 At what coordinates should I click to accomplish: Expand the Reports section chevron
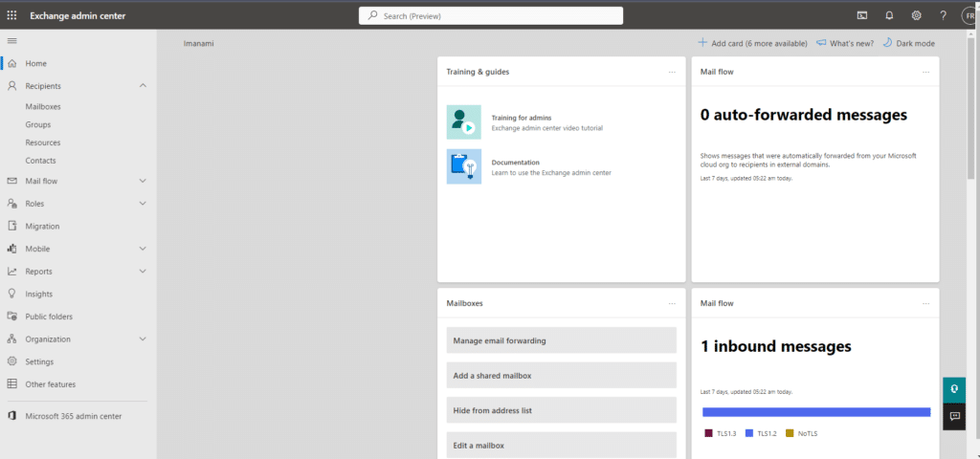coord(143,271)
